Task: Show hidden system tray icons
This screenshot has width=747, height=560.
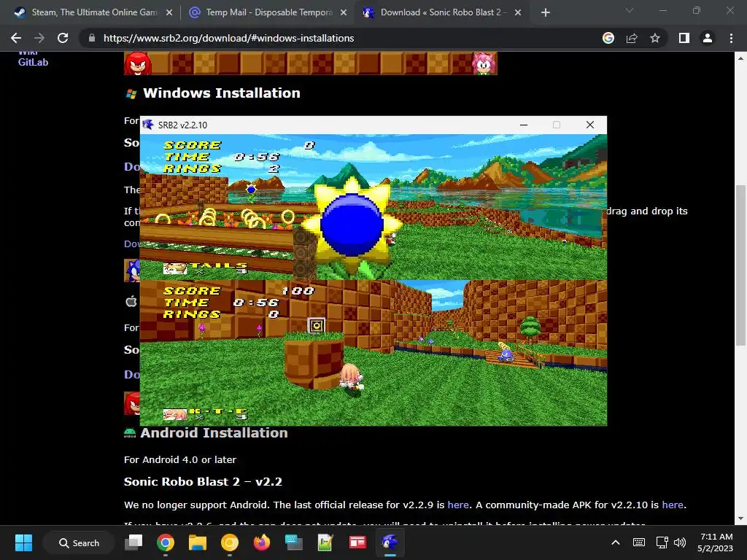Action: [x=616, y=542]
